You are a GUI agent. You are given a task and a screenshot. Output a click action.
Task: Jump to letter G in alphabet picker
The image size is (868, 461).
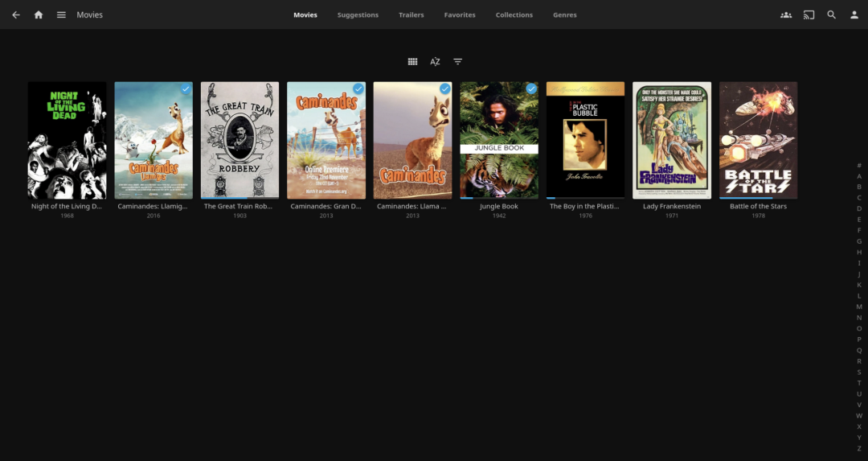859,241
